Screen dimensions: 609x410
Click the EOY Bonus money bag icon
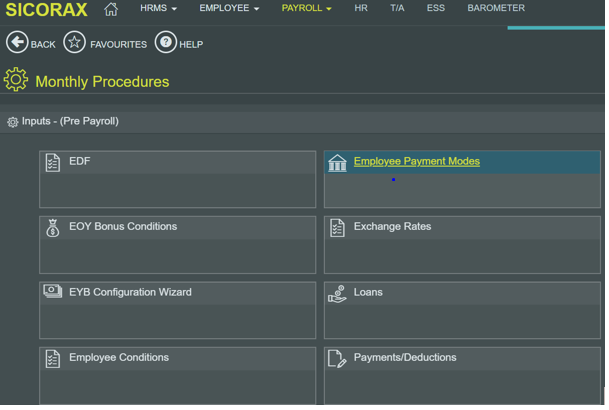point(53,228)
